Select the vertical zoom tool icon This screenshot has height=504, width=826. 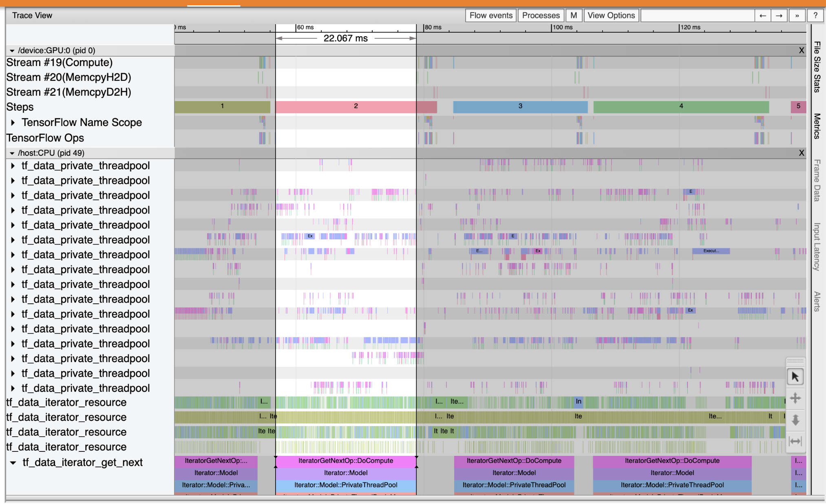[x=795, y=420]
